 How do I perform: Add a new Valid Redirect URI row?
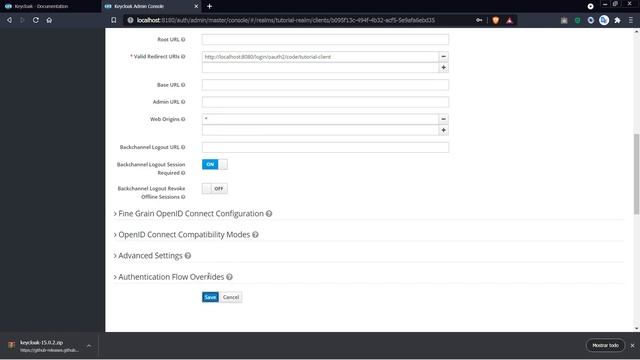tap(444, 68)
